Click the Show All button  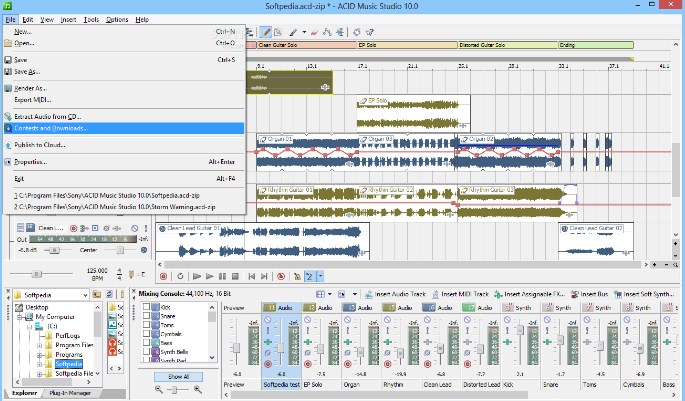point(178,377)
